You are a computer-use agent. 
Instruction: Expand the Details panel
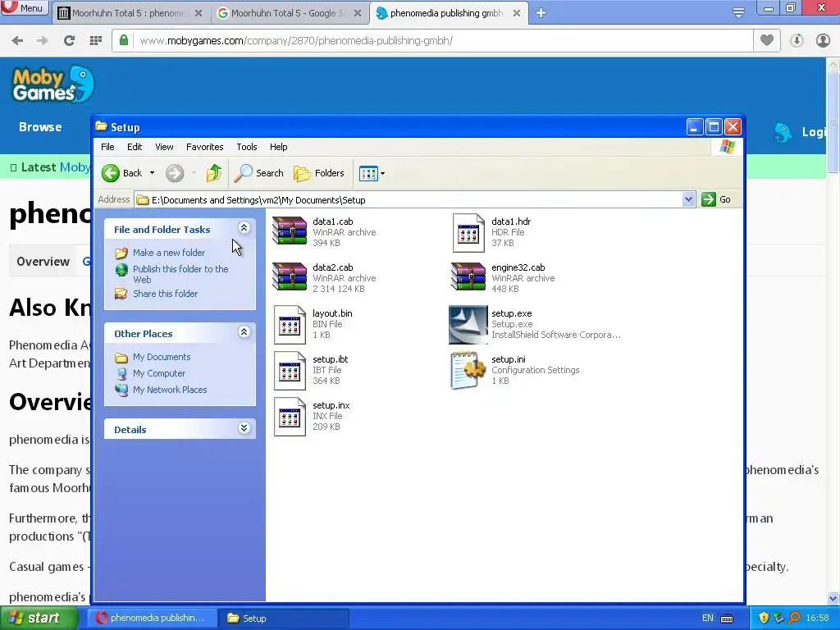click(244, 428)
